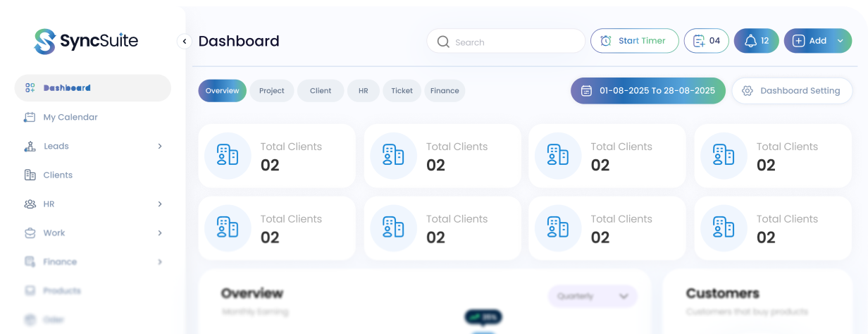Open the date range 01-08-2025 To 28-08-2025
868x334 pixels.
pos(647,91)
